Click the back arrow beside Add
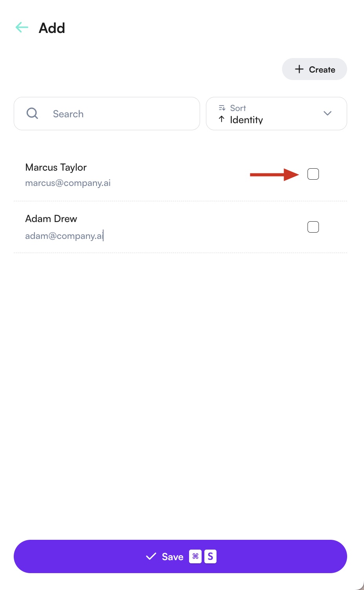364x590 pixels. [22, 27]
